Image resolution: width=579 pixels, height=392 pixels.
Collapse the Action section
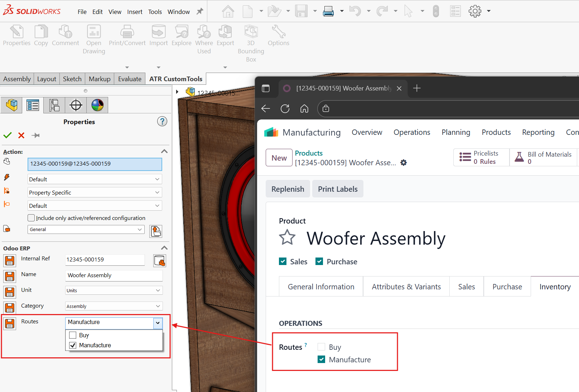tap(164, 151)
